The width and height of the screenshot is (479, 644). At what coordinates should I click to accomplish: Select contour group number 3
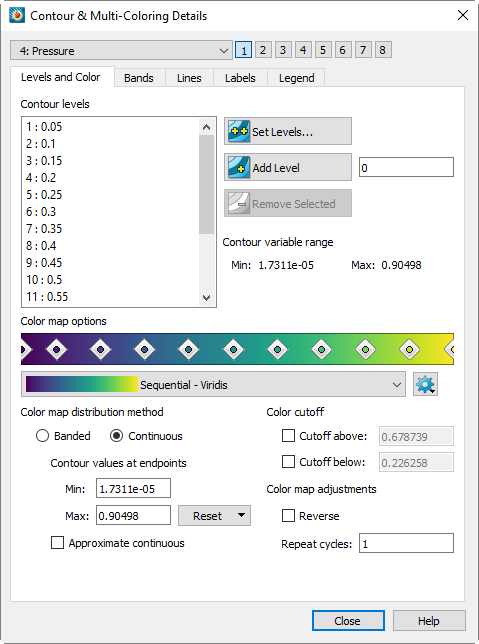[283, 50]
